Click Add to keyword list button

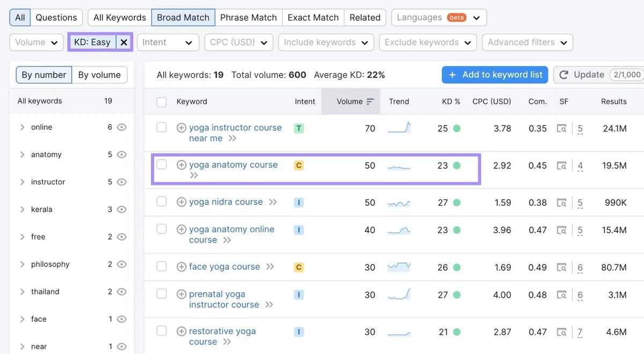point(495,75)
